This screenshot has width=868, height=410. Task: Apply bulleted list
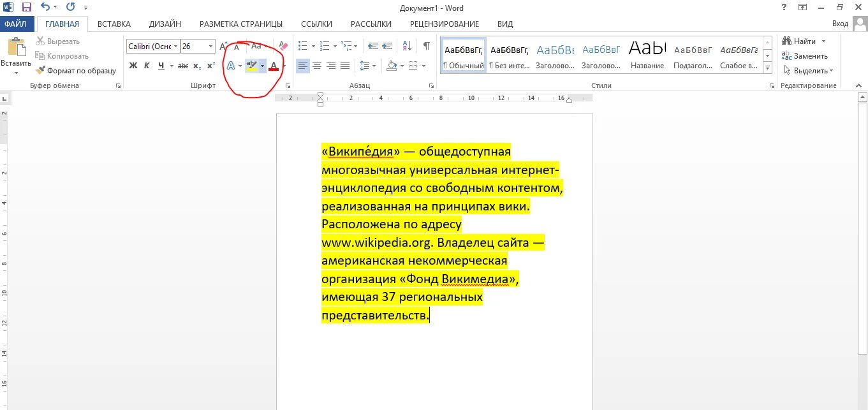pos(302,46)
